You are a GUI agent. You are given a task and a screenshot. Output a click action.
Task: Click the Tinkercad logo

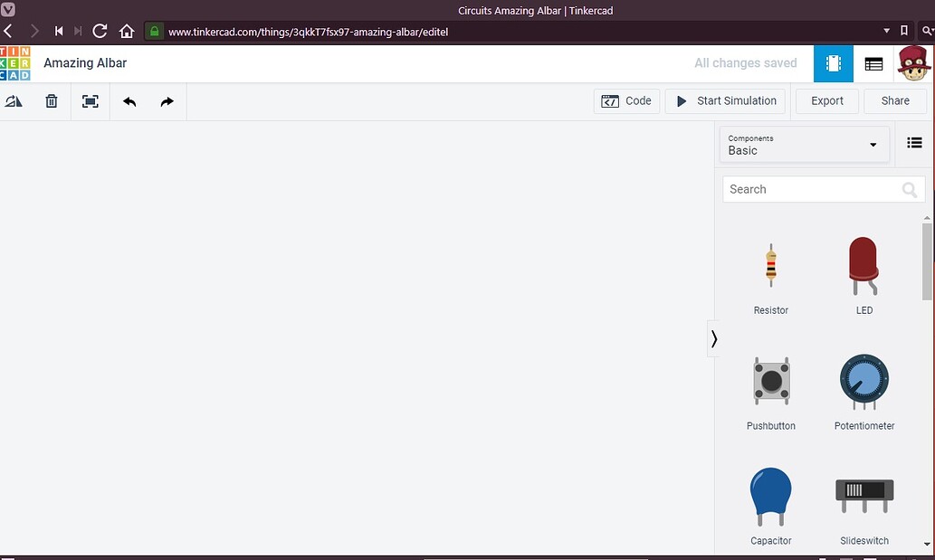16,63
